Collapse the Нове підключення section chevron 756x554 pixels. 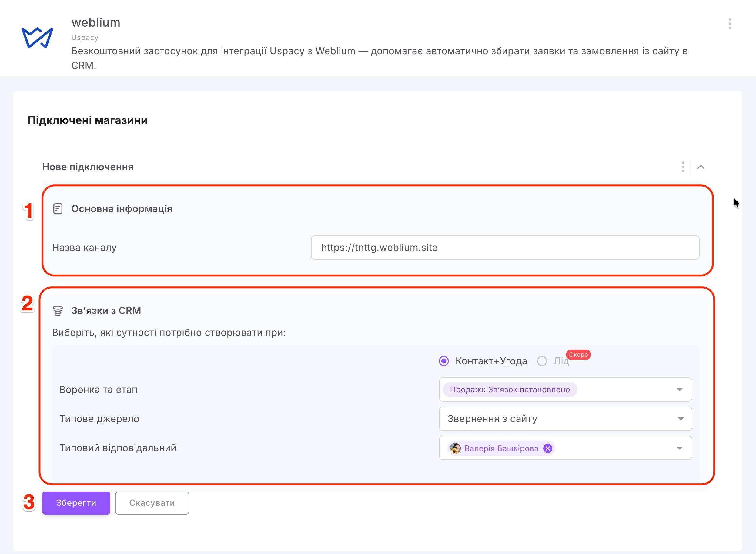click(701, 167)
